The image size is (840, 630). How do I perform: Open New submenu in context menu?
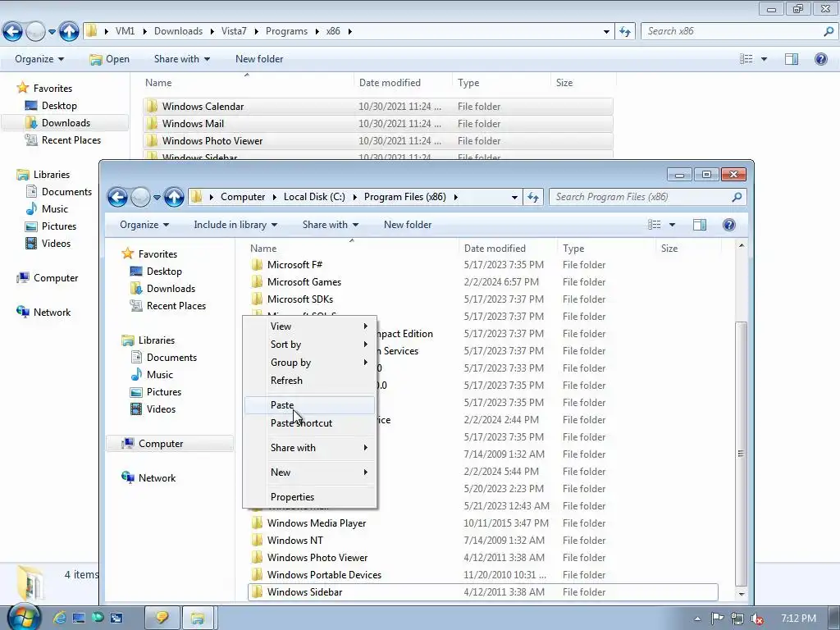tap(309, 472)
